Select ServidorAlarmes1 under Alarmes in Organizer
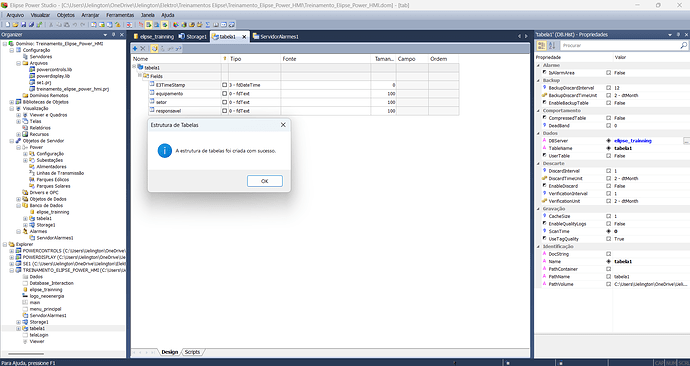This screenshot has height=366, width=690. pos(55,238)
